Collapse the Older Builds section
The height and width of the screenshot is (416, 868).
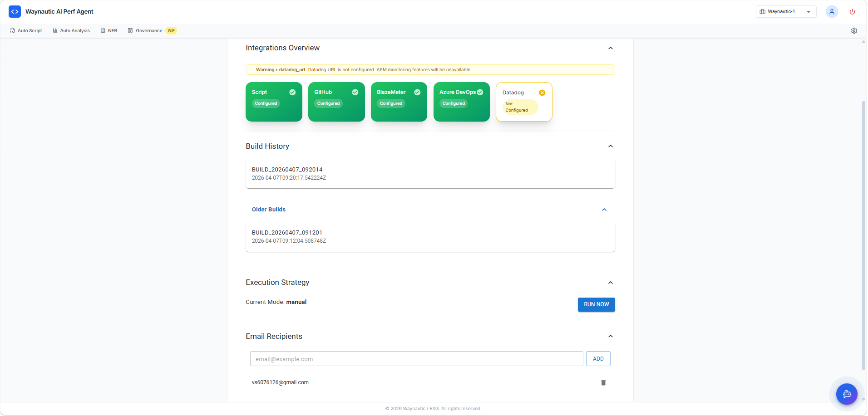pos(604,210)
